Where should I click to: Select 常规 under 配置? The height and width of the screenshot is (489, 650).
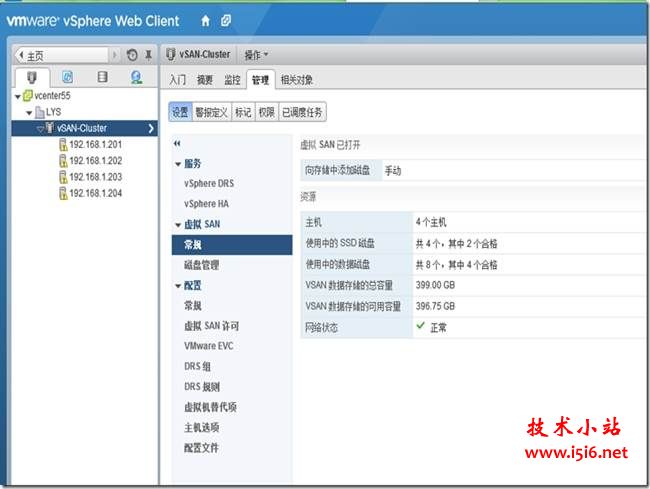pyautogui.click(x=193, y=306)
